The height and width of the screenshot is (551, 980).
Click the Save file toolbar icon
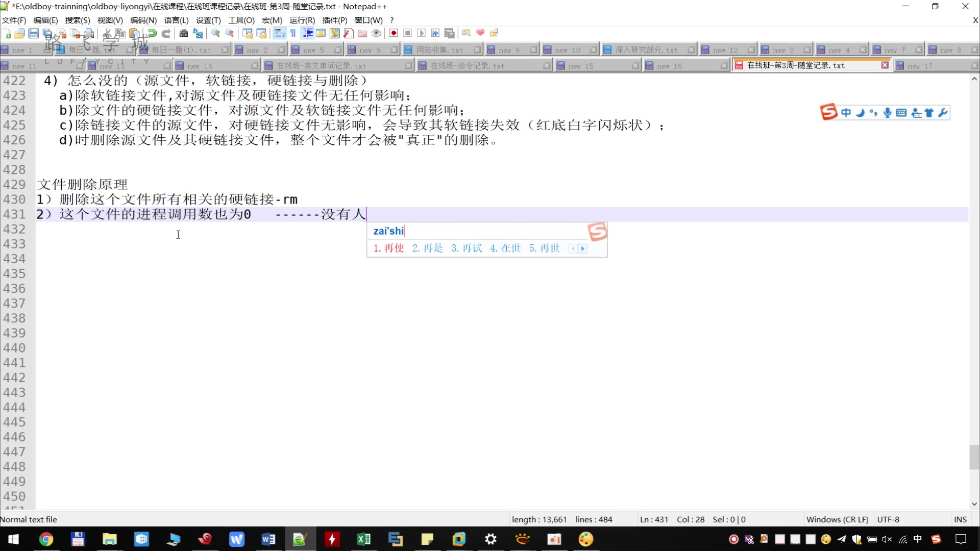coord(34,34)
